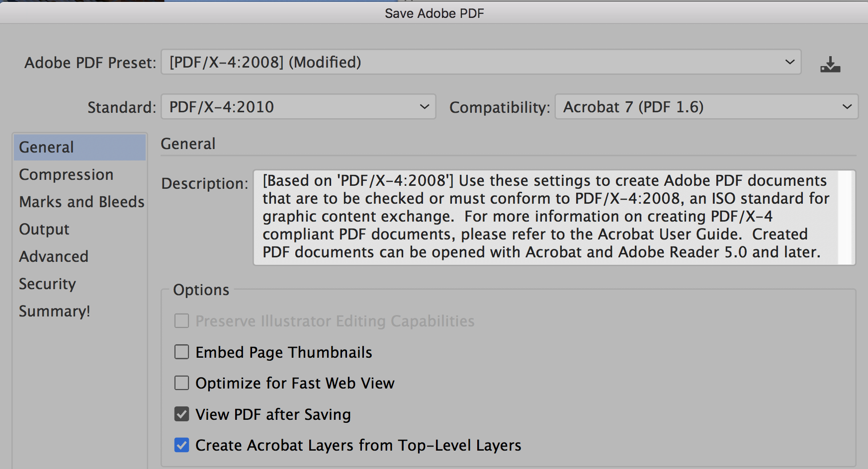Image resolution: width=868 pixels, height=469 pixels.
Task: Switch to the Security panel
Action: point(47,284)
